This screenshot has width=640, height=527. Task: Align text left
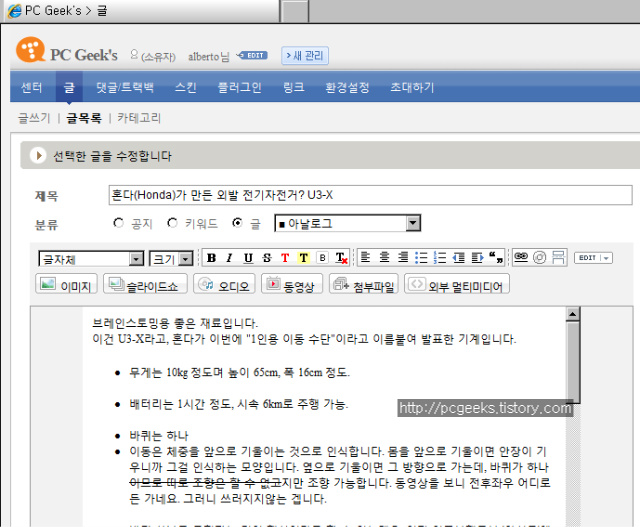click(x=365, y=258)
